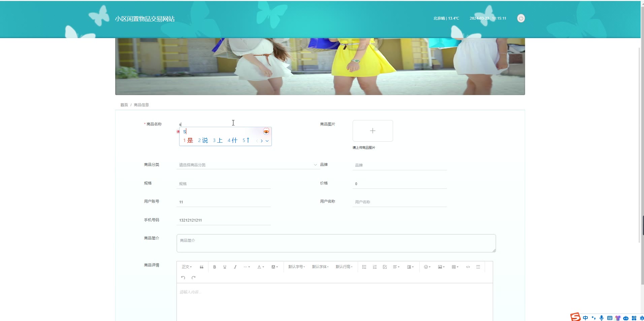Choose IME candidate 3 上

[218, 141]
